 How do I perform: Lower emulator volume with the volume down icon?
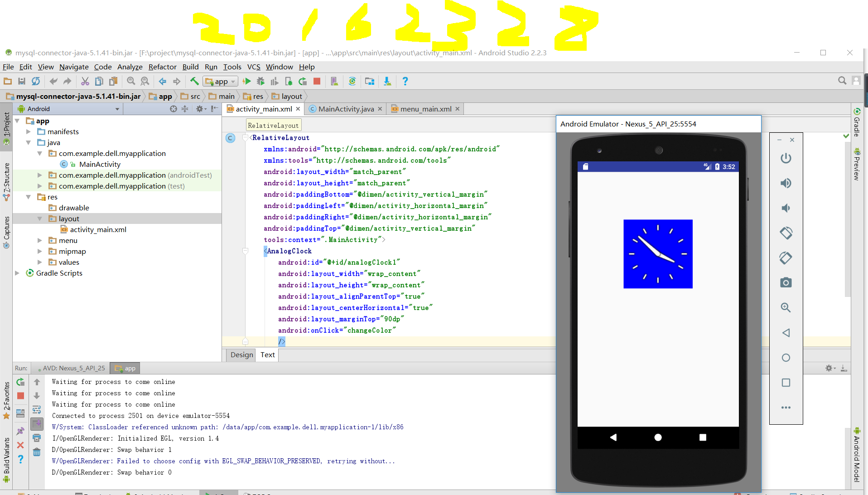[x=786, y=208]
